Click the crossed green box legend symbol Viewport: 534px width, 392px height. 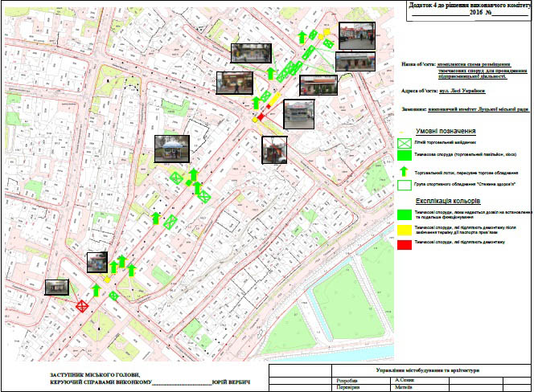[x=403, y=142]
